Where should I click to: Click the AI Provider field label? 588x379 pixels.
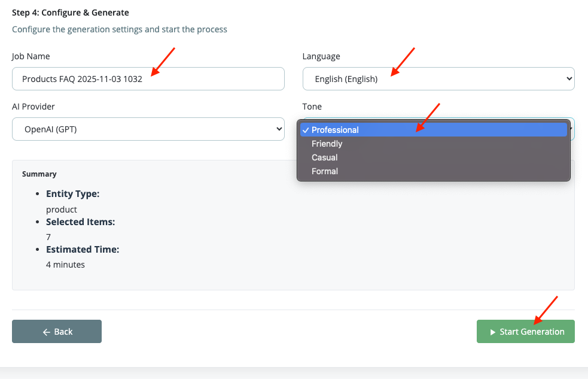33,107
